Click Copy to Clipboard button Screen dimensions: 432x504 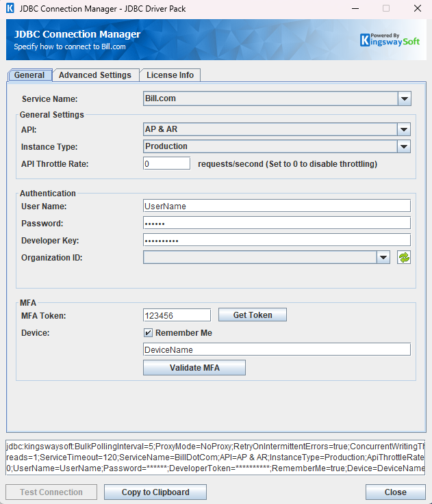point(155,492)
